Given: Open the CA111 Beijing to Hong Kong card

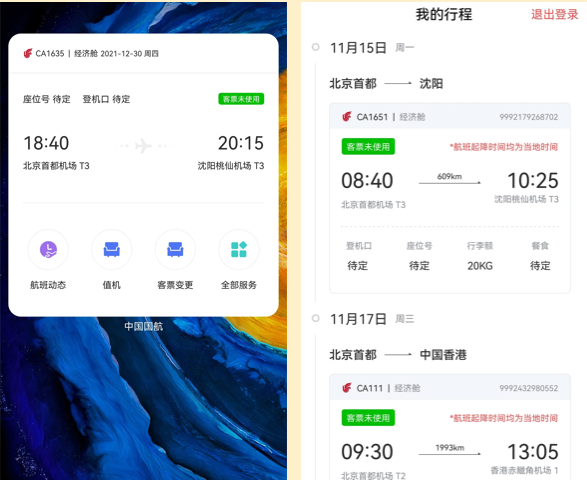Looking at the screenshot, I should tap(450, 427).
